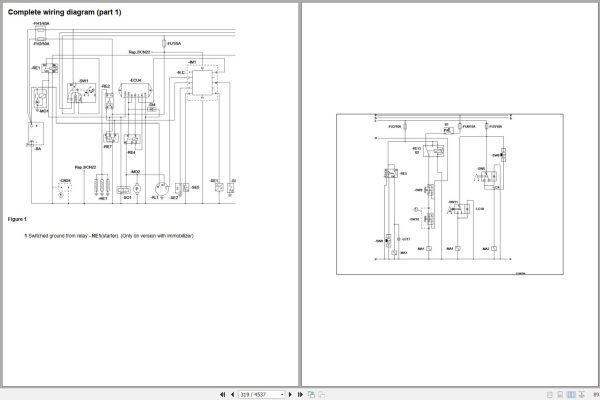Jump to the last page
This screenshot has height=400, width=600.
[x=300, y=394]
